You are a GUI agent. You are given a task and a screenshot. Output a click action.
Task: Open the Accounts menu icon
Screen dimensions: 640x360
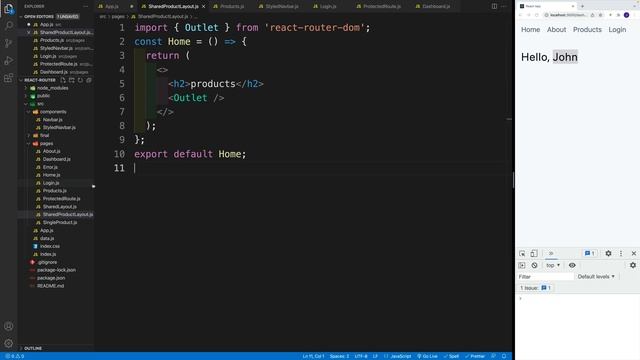coord(8,326)
